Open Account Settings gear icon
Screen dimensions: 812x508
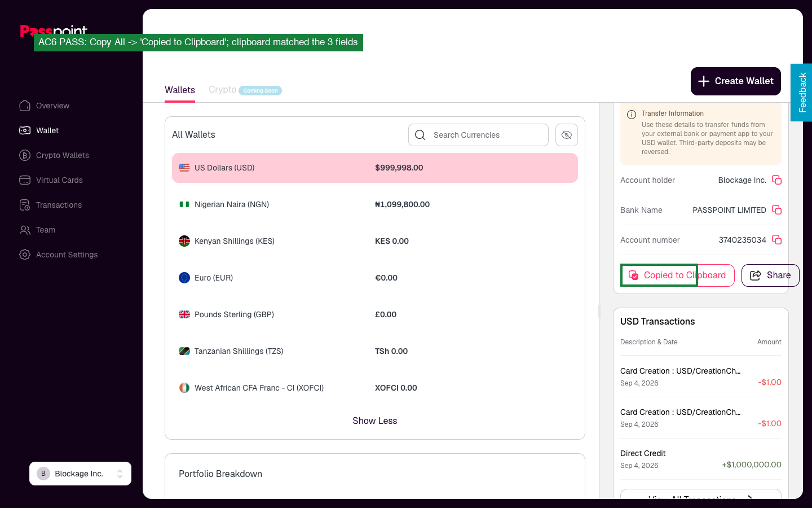(x=25, y=255)
